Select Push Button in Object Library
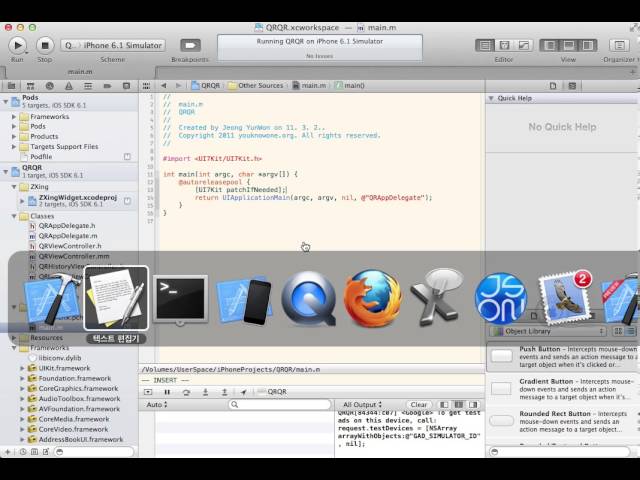This screenshot has height=480, width=640. [563, 356]
